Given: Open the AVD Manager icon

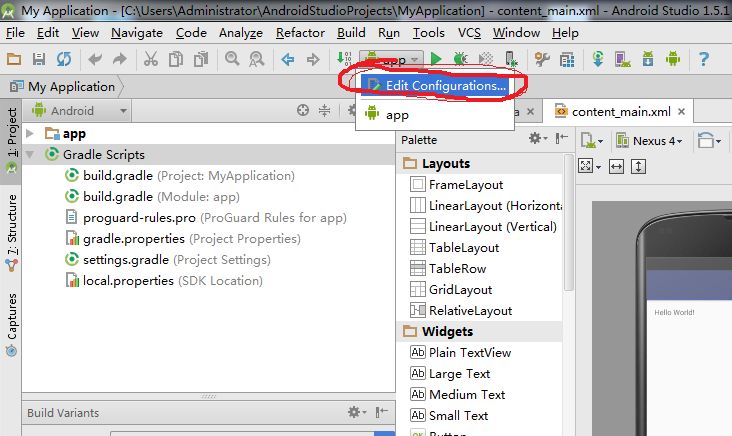Looking at the screenshot, I should [x=623, y=59].
